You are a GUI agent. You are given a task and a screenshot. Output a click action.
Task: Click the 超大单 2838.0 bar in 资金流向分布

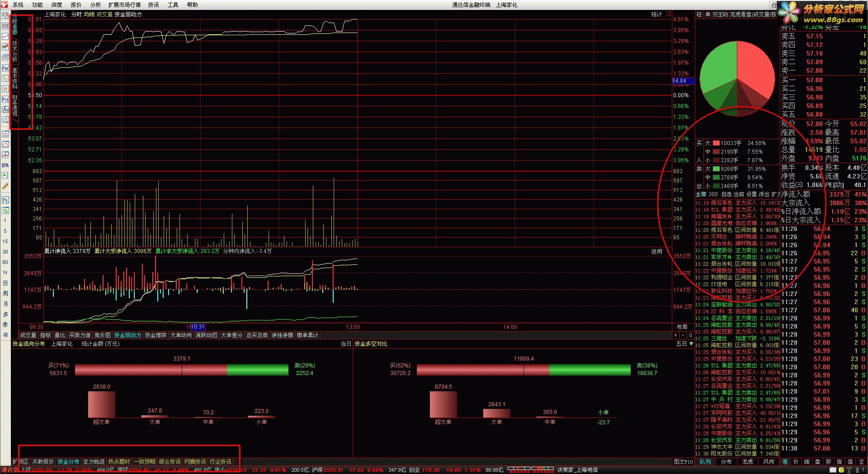tap(101, 404)
